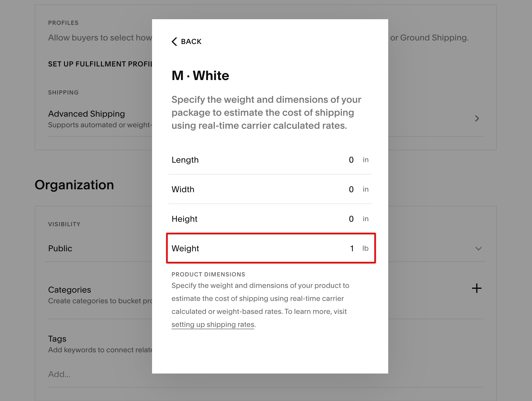Viewport: 532px width, 401px height.
Task: Click SET UP FULFILLMENT PROFILE
Action: point(100,64)
